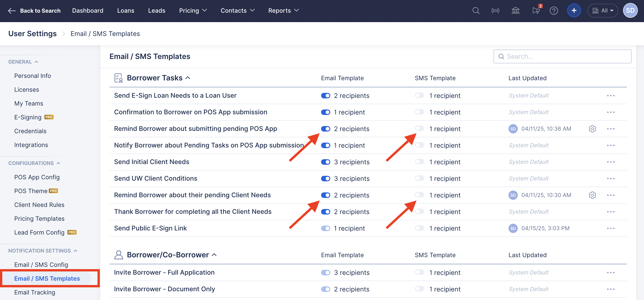Open the All organization dropdown
Image resolution: width=644 pixels, height=300 pixels.
pos(603,11)
